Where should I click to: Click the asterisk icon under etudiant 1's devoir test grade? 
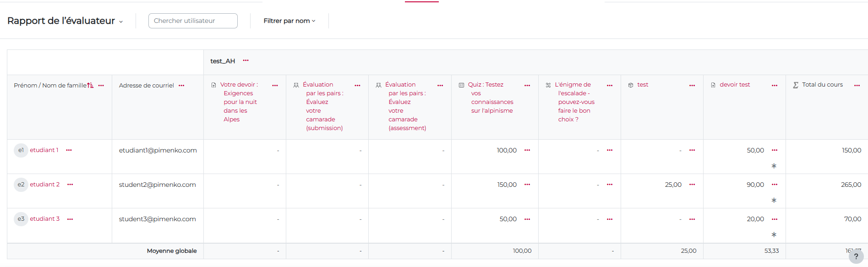pos(774,166)
